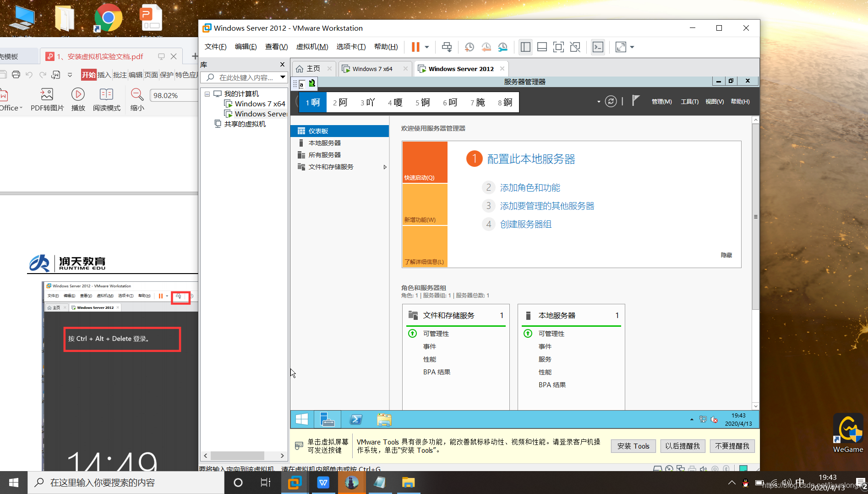Open the power options dropdown beside the pause icon
Screen dimensions: 868x494
pos(427,47)
